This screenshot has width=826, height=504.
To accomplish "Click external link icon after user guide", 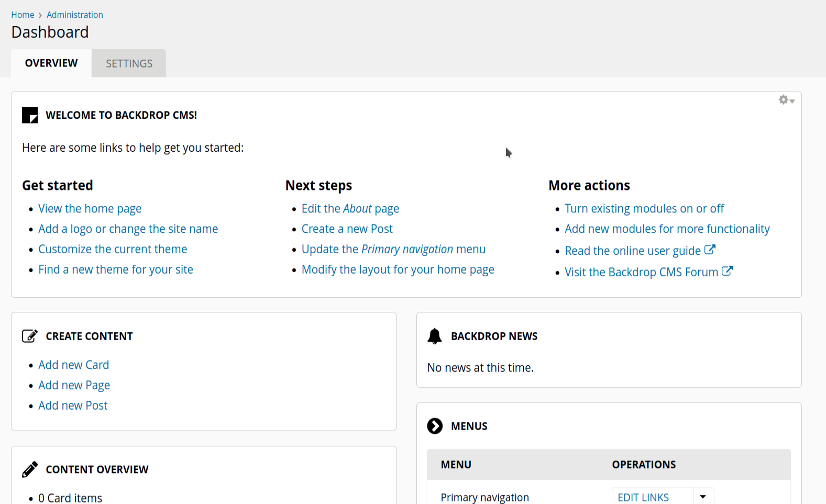I will [x=710, y=250].
